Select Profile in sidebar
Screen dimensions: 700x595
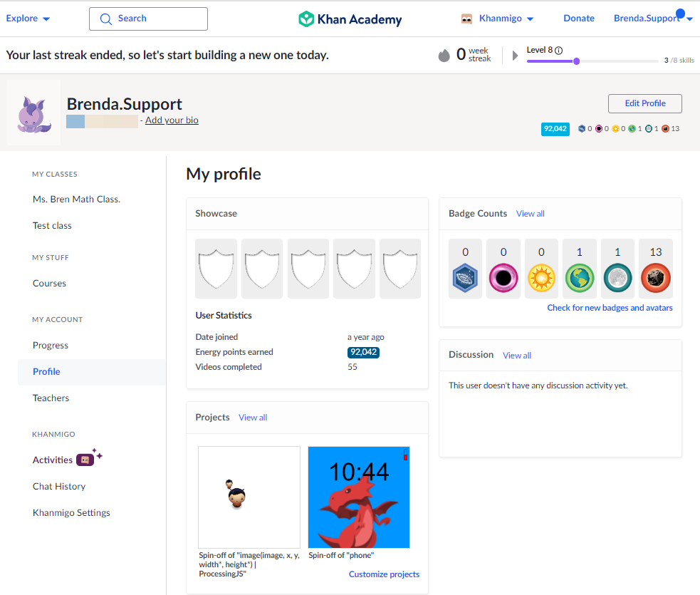coord(92,372)
